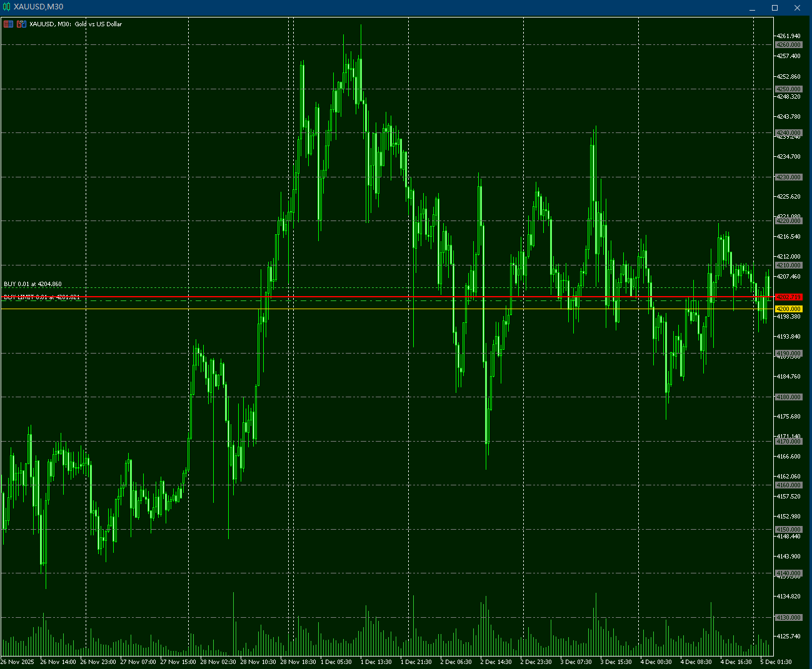812x669 pixels.
Task: Click the grey 4140.000 level label
Action: click(x=788, y=573)
